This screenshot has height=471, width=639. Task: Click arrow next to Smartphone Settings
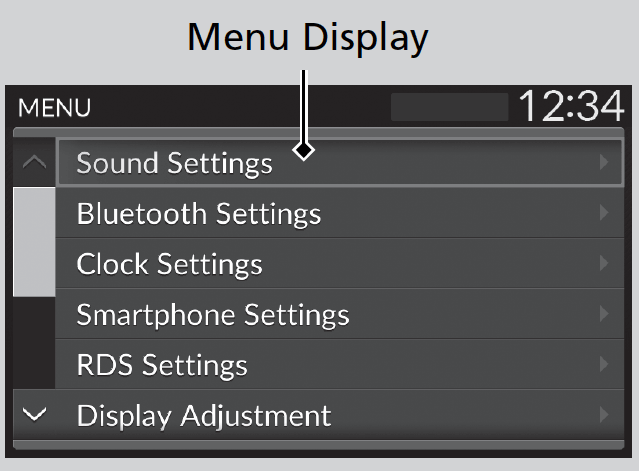tap(604, 315)
